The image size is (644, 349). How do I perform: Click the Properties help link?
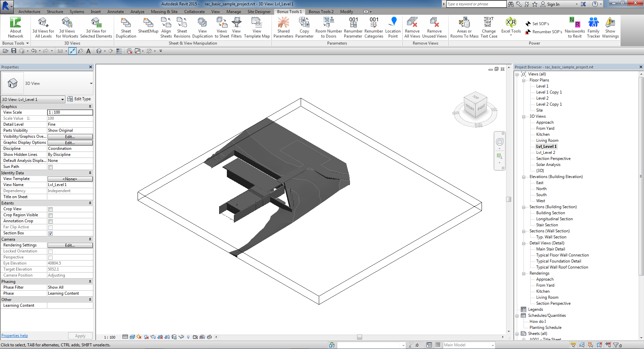tap(14, 336)
